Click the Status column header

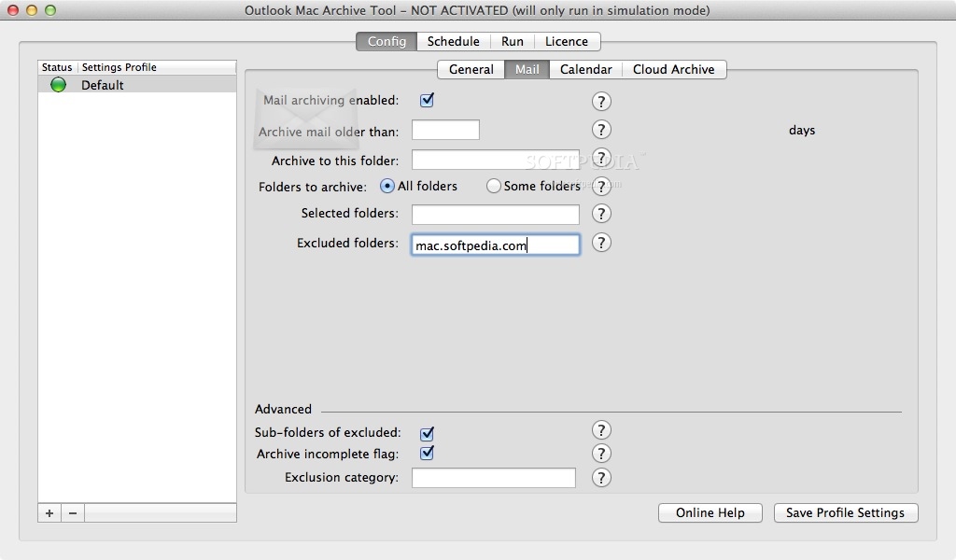click(x=57, y=67)
